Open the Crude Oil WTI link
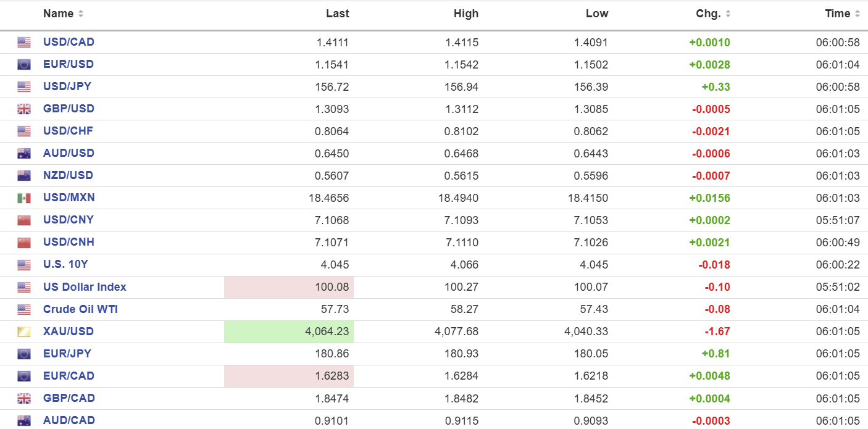 pos(80,309)
